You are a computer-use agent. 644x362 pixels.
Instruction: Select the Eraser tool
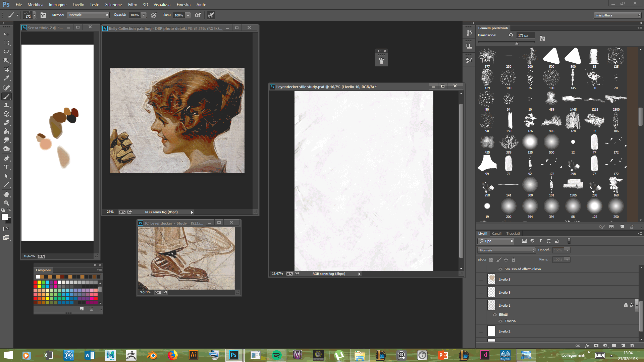(x=6, y=123)
